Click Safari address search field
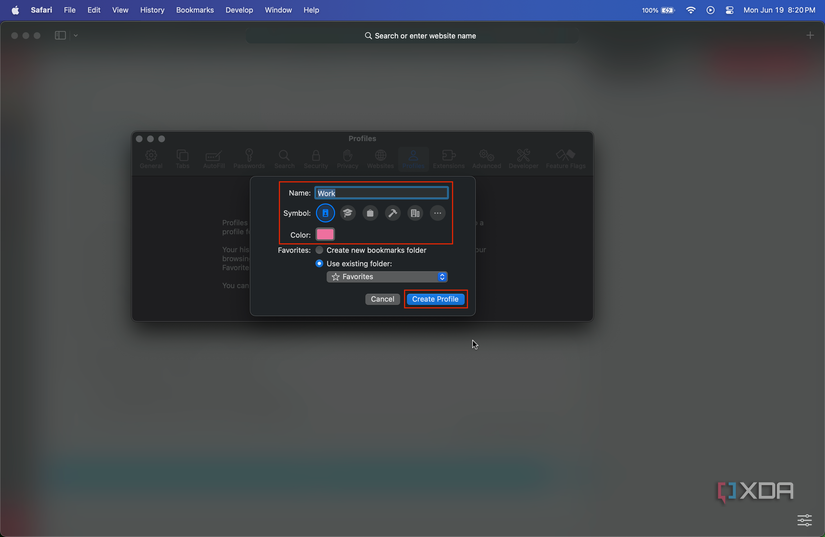Screen dimensions: 825x537 pyautogui.click(x=413, y=36)
